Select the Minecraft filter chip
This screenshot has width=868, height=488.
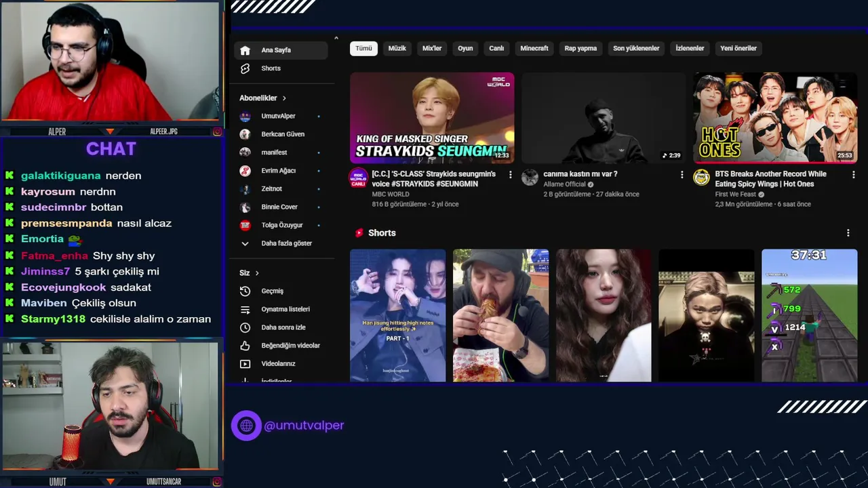click(x=534, y=48)
